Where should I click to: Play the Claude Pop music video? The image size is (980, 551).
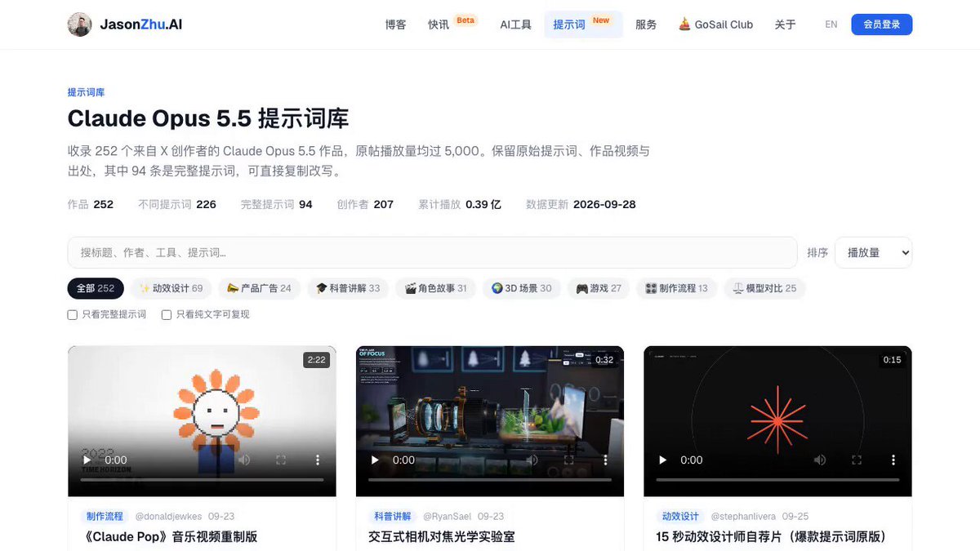coord(87,460)
